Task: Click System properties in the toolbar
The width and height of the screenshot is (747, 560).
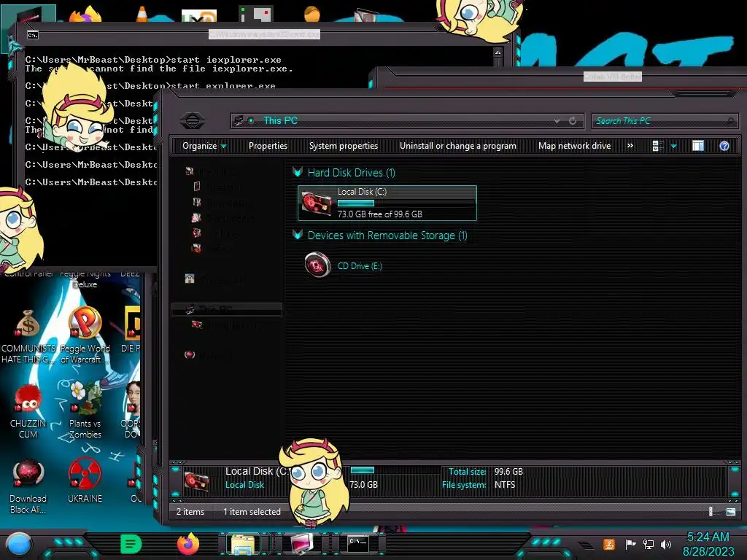Action: [343, 146]
